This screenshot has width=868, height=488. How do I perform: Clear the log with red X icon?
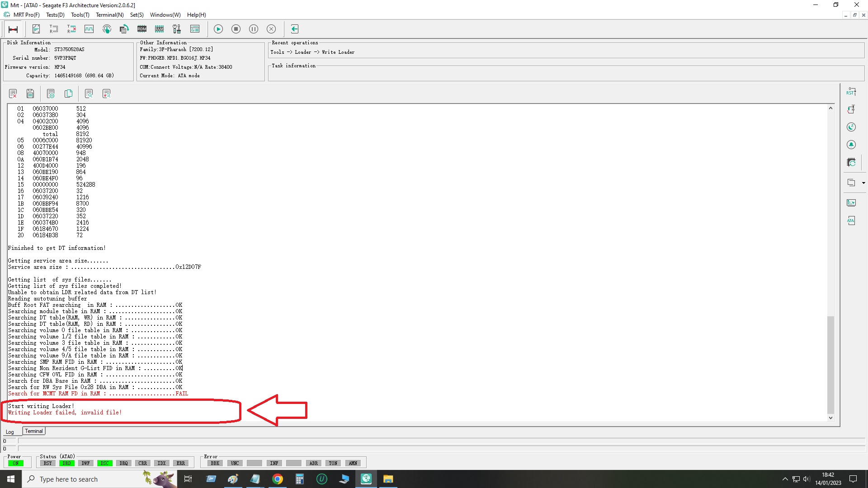tap(13, 94)
